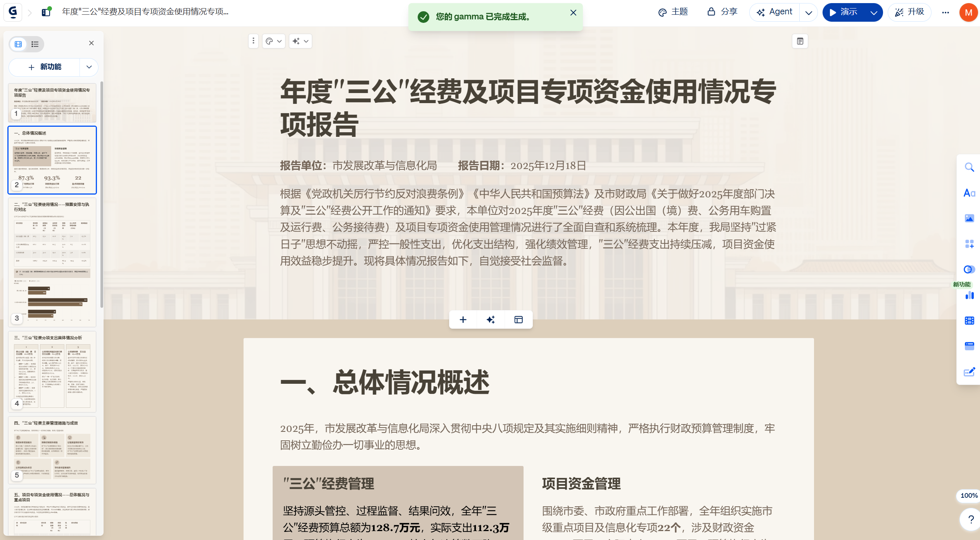Open text formatting Aa panel
This screenshot has height=540, width=980.
969,193
